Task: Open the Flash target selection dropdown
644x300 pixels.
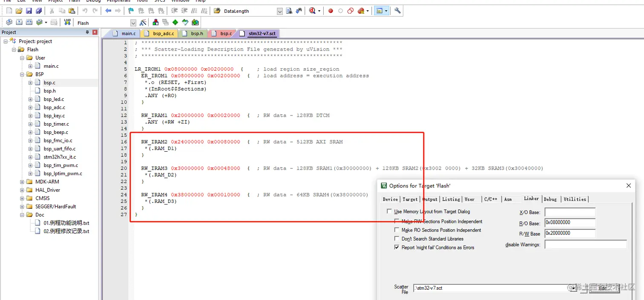Action: [x=133, y=23]
